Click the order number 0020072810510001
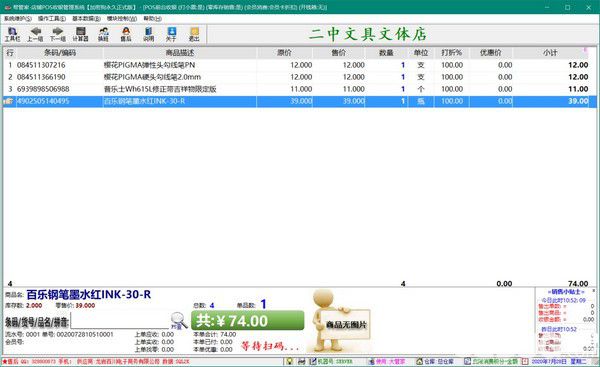The image size is (600, 367). pos(85,334)
